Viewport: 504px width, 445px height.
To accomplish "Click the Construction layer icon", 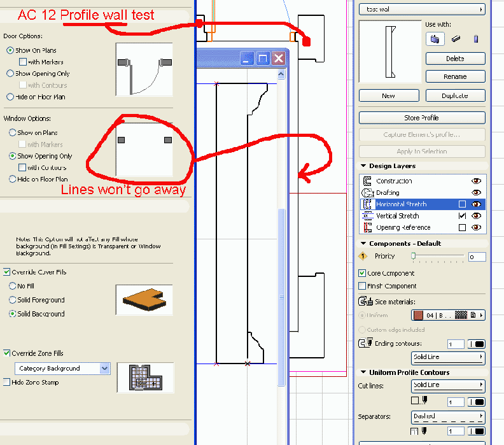I will pos(367,181).
